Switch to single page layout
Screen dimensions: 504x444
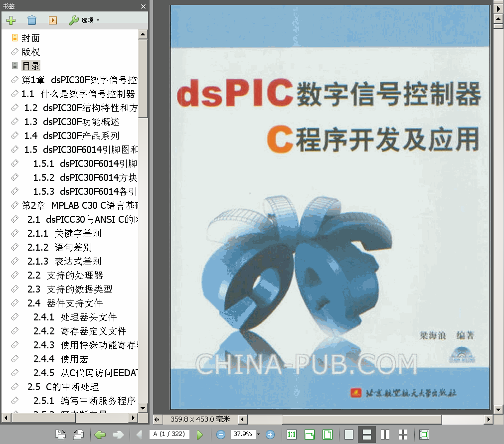click(x=348, y=434)
